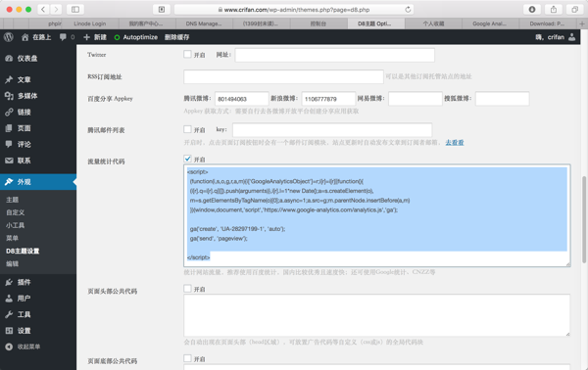Open D8主题设置 submenu item
The width and height of the screenshot is (588, 370).
tap(23, 251)
